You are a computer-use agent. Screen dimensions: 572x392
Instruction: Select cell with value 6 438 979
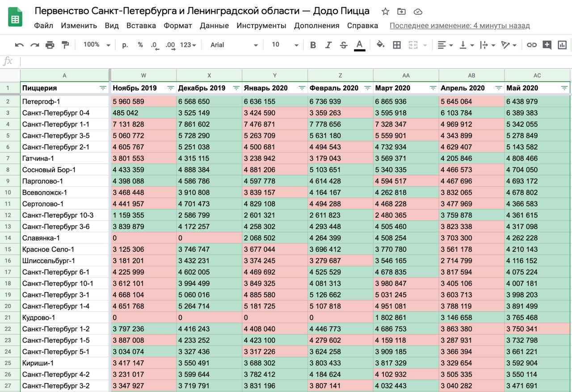[537, 101]
